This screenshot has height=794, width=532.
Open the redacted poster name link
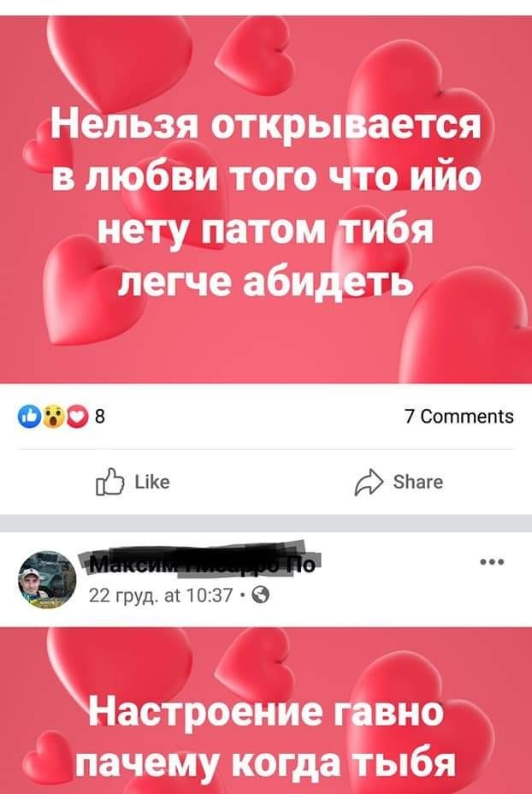pos(198,563)
